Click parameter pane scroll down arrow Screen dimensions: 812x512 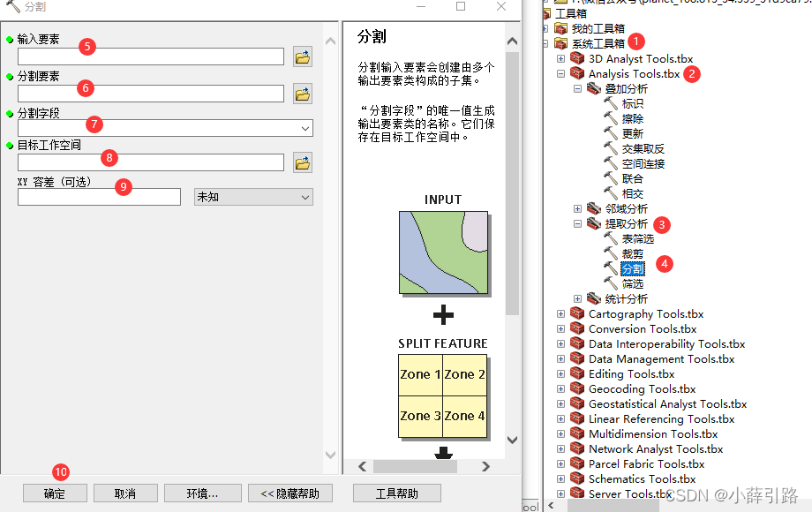[x=330, y=455]
